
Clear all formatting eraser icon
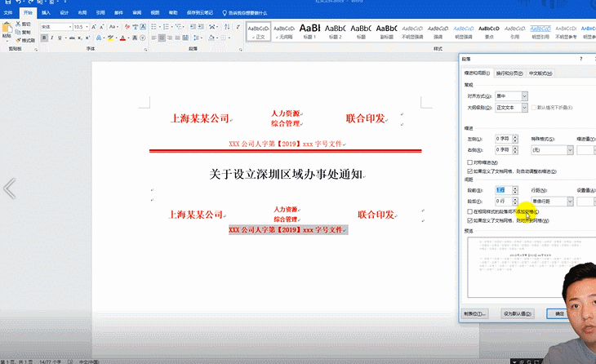click(127, 27)
